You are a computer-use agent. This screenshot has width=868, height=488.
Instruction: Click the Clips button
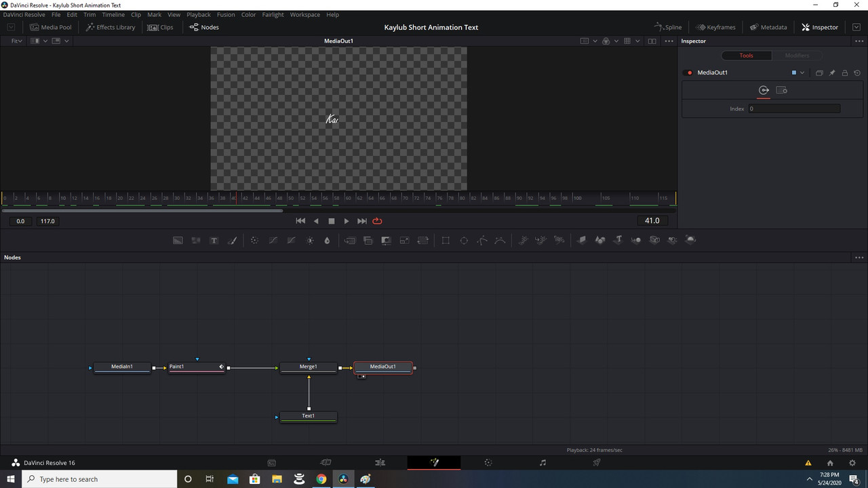point(161,27)
